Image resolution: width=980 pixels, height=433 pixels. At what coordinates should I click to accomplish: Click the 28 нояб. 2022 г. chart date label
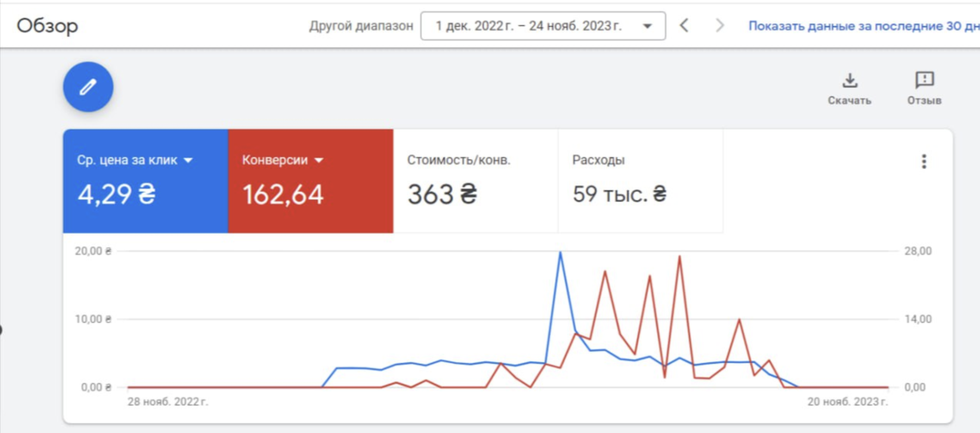pyautogui.click(x=168, y=402)
